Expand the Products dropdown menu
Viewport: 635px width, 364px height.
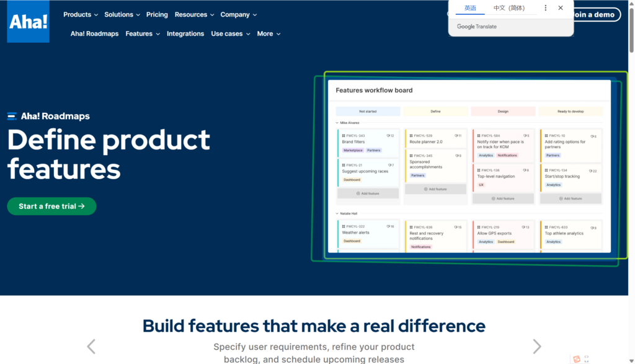point(81,14)
